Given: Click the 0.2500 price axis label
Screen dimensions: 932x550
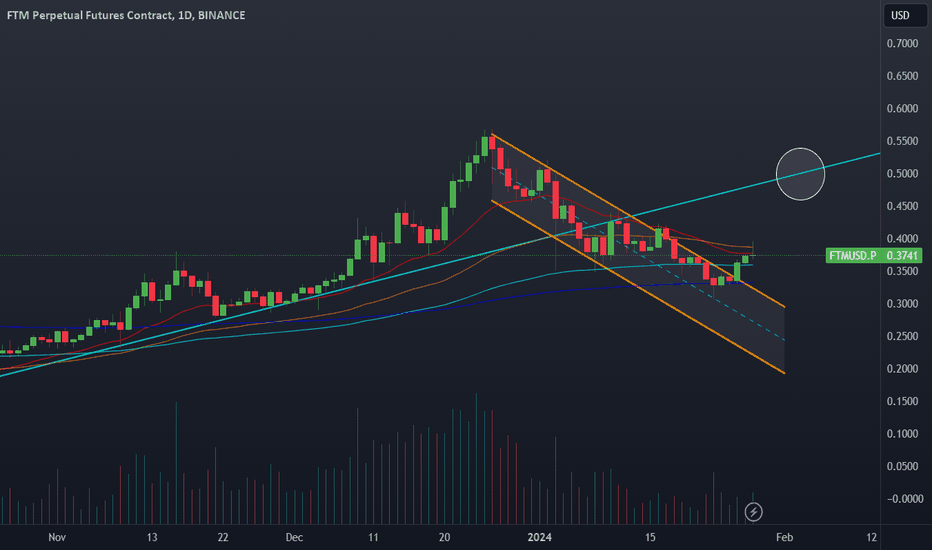Looking at the screenshot, I should 902,337.
